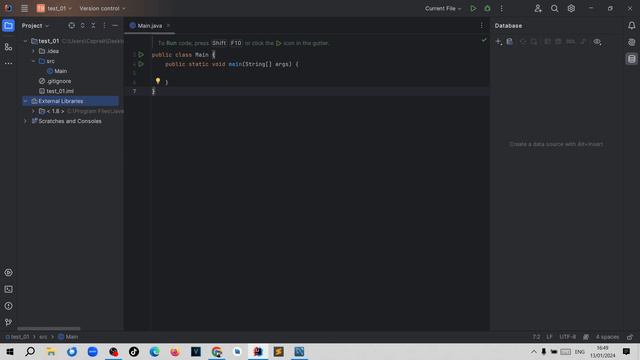
Task: Select opened file locate target icon
Action: point(71,25)
